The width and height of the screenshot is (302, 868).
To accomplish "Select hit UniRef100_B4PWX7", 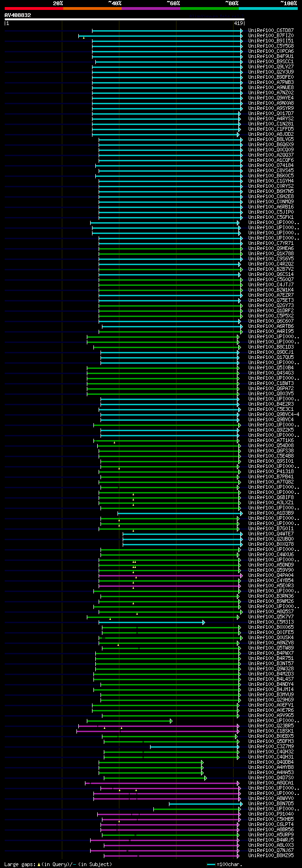I will tap(271, 653).
